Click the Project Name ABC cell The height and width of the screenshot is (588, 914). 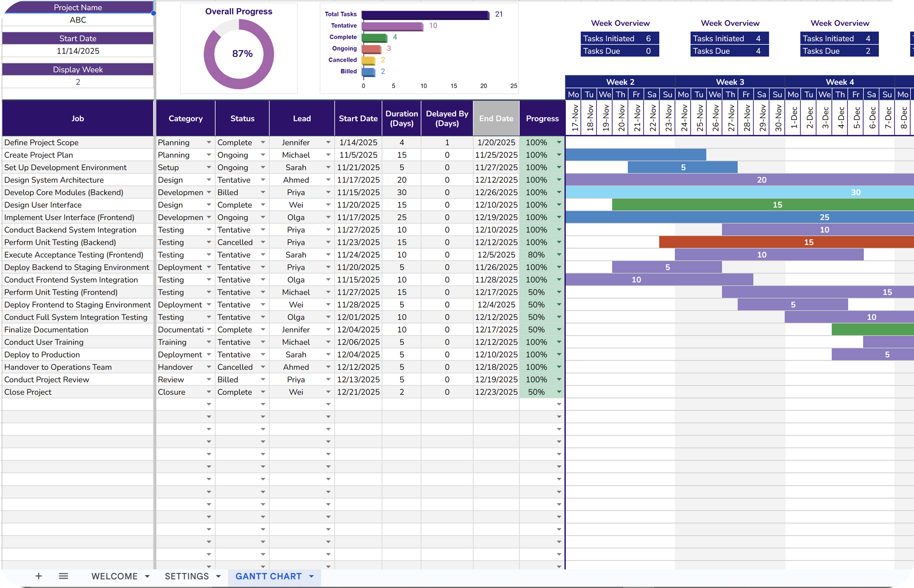[x=78, y=20]
